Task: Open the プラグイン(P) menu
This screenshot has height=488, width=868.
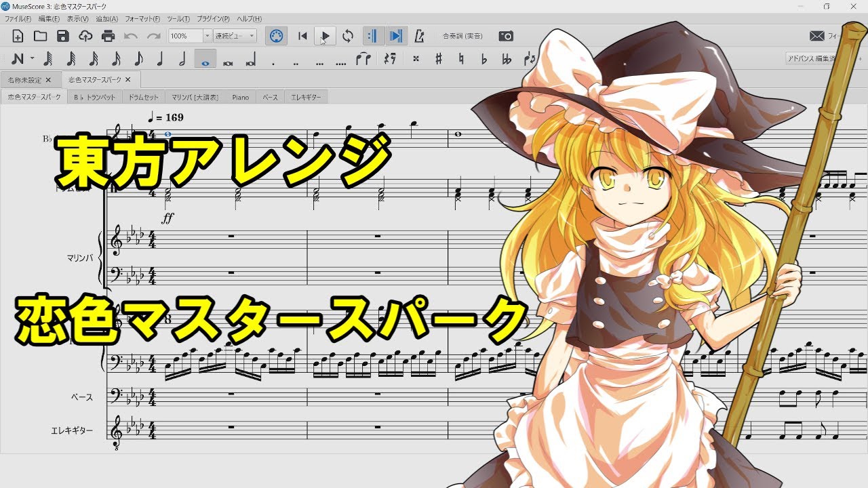Action: (x=213, y=19)
